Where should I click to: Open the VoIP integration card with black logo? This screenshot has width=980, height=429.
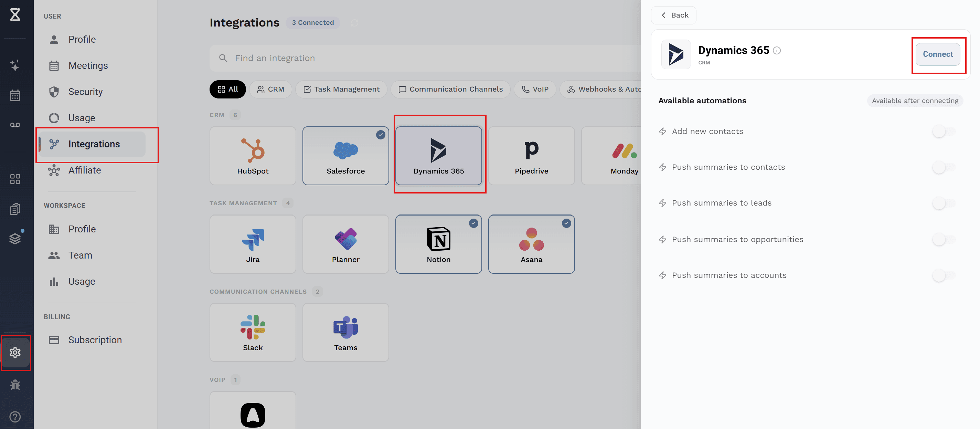pos(253,410)
